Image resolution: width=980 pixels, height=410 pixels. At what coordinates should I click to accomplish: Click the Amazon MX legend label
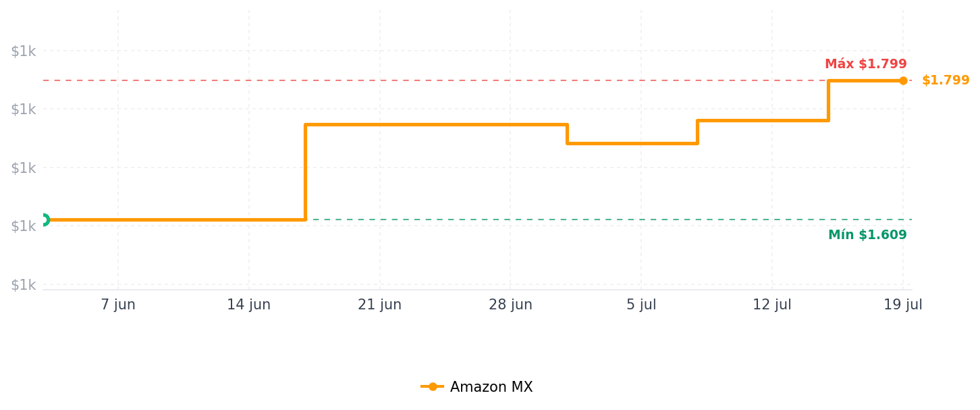[x=491, y=387]
